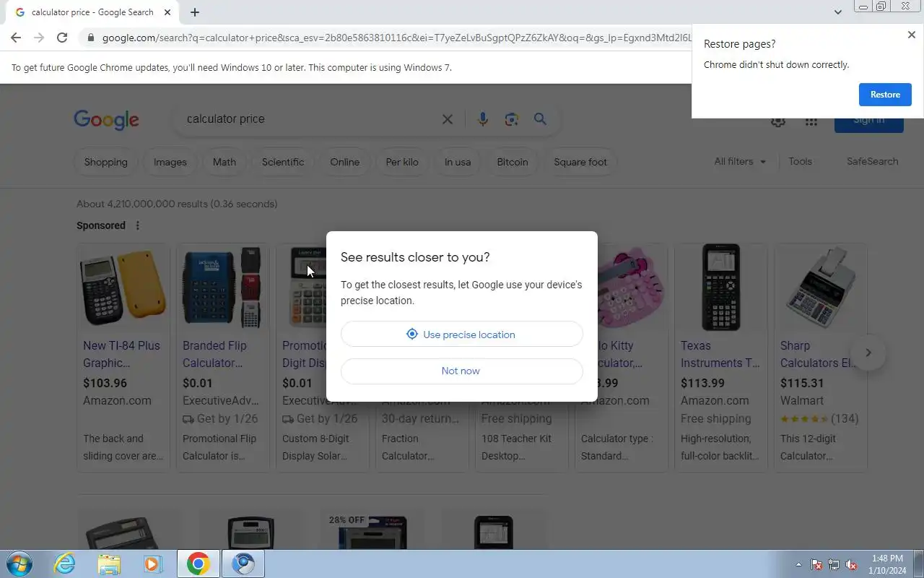Open the Windows Start menu

19,564
